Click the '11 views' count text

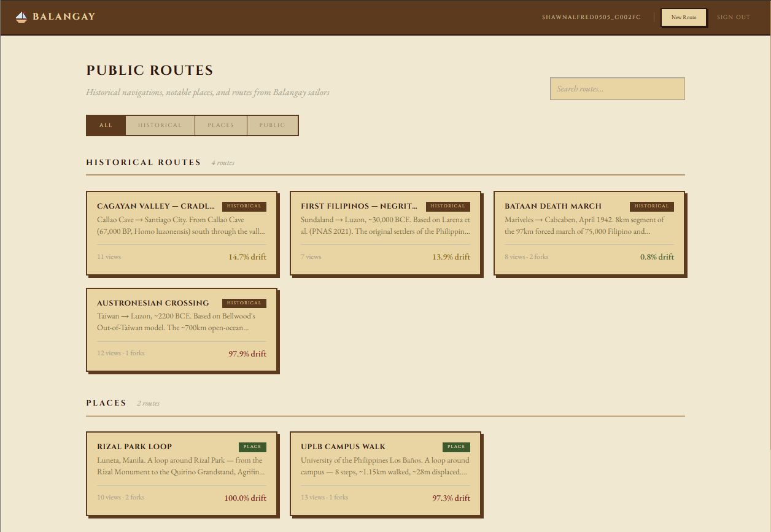coord(109,257)
